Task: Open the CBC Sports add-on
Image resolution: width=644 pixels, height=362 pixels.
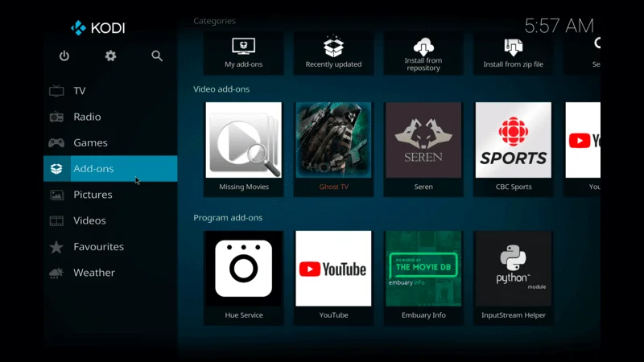Action: pos(514,149)
